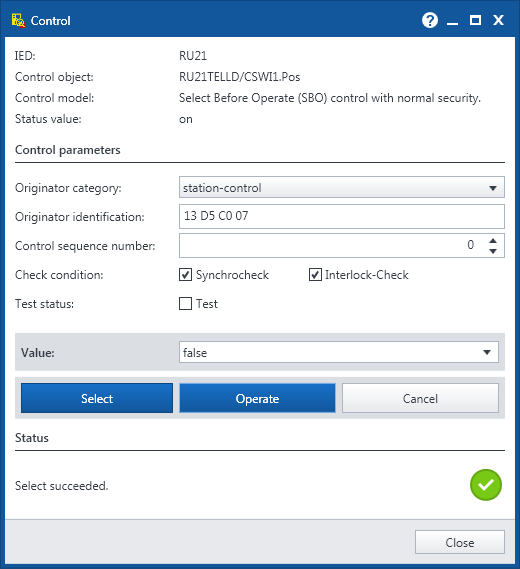
Task: Click the Control app icon in title bar
Action: coord(18,21)
